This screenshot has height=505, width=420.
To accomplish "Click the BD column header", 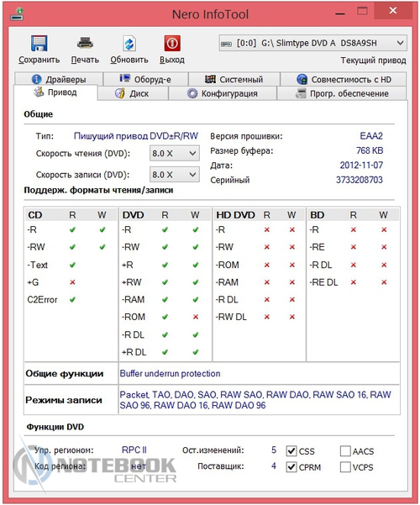I will tap(317, 215).
